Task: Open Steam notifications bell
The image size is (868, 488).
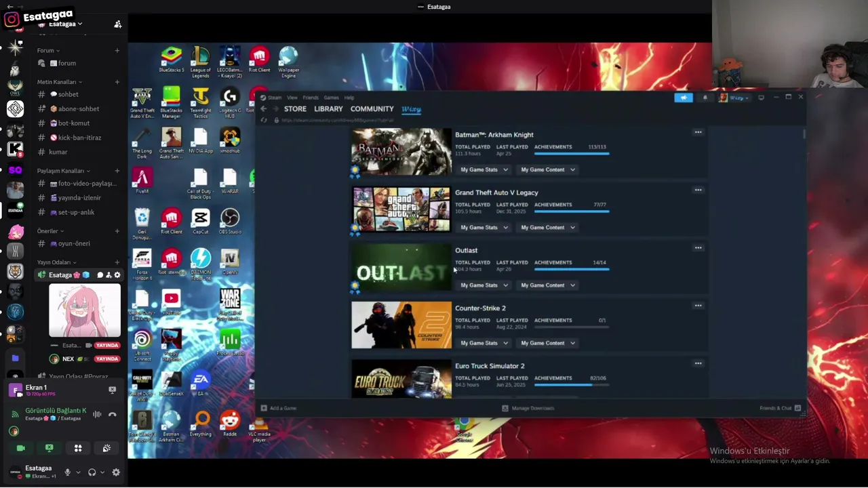Action: 705,98
